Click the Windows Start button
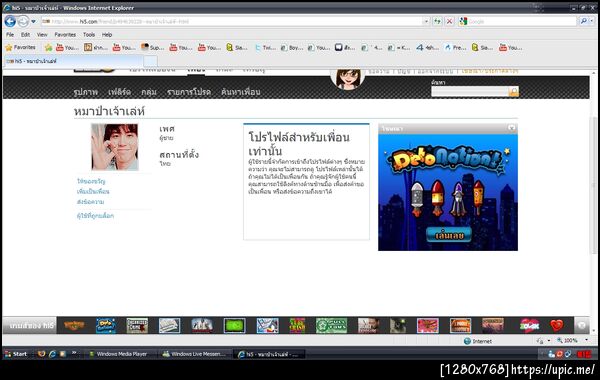 tap(16, 354)
